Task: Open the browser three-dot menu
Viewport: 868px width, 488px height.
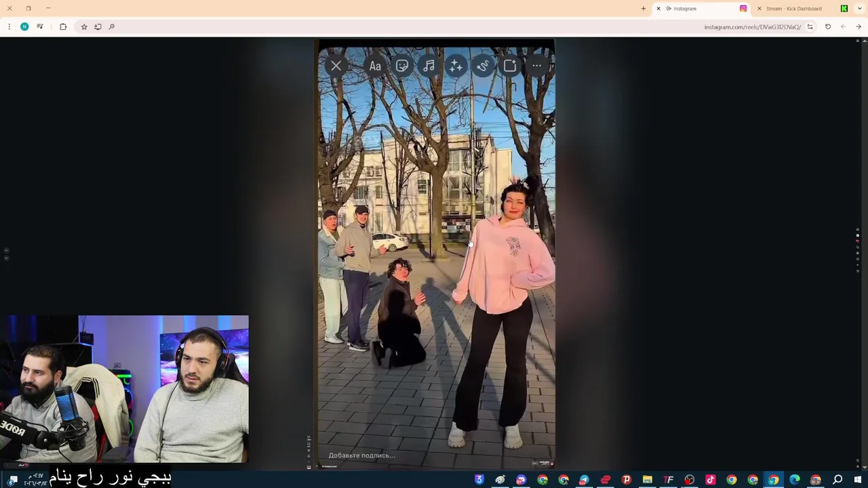Action: (9, 26)
